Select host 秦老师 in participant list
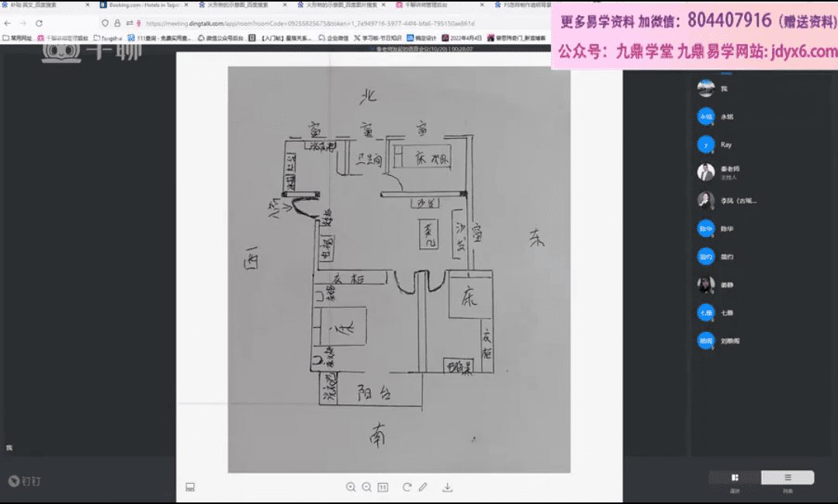The width and height of the screenshot is (838, 504). pos(729,171)
